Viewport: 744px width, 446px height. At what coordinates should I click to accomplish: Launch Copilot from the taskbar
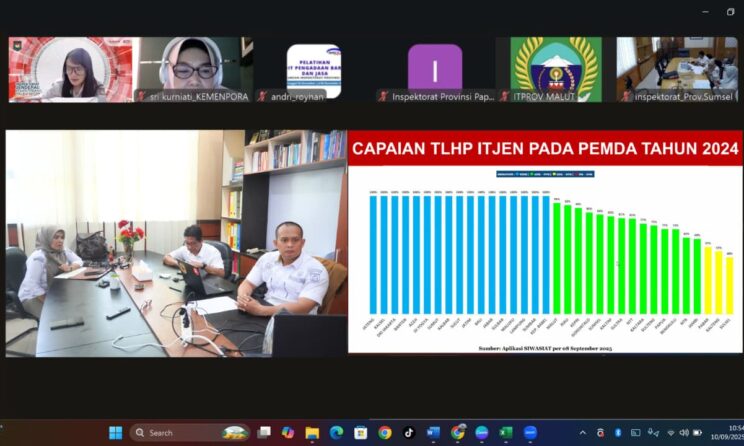pos(288,432)
